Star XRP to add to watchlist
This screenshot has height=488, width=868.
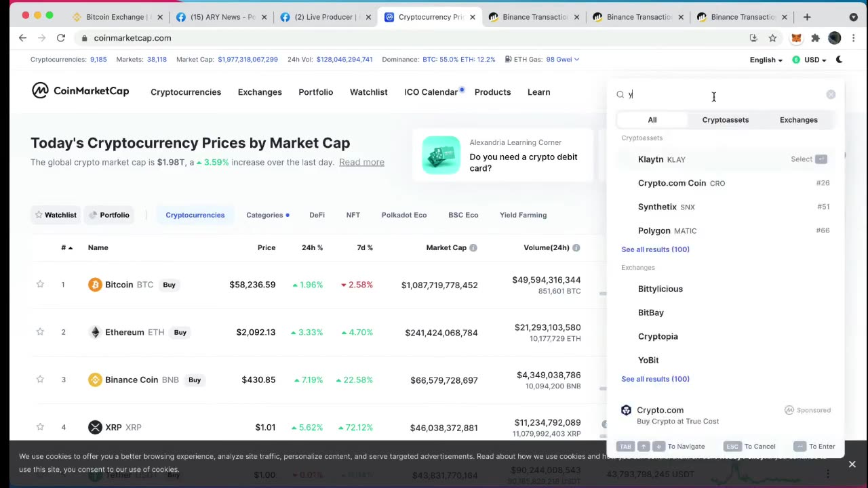[40, 427]
